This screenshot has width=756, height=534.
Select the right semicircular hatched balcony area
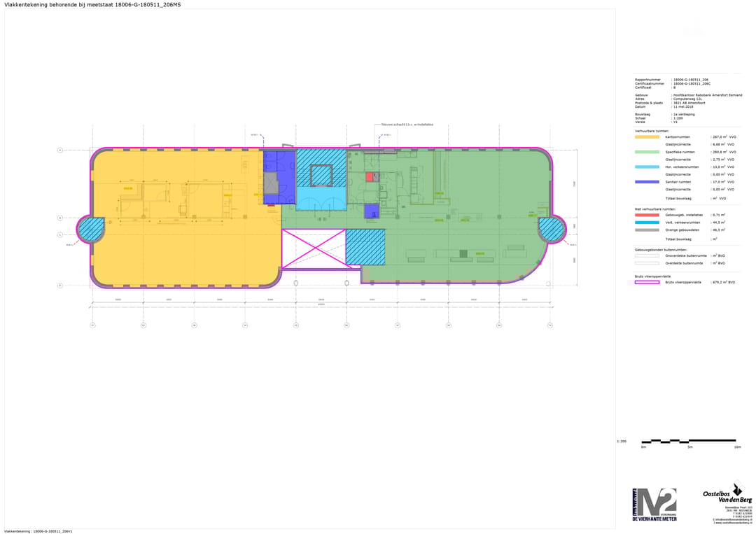551,229
